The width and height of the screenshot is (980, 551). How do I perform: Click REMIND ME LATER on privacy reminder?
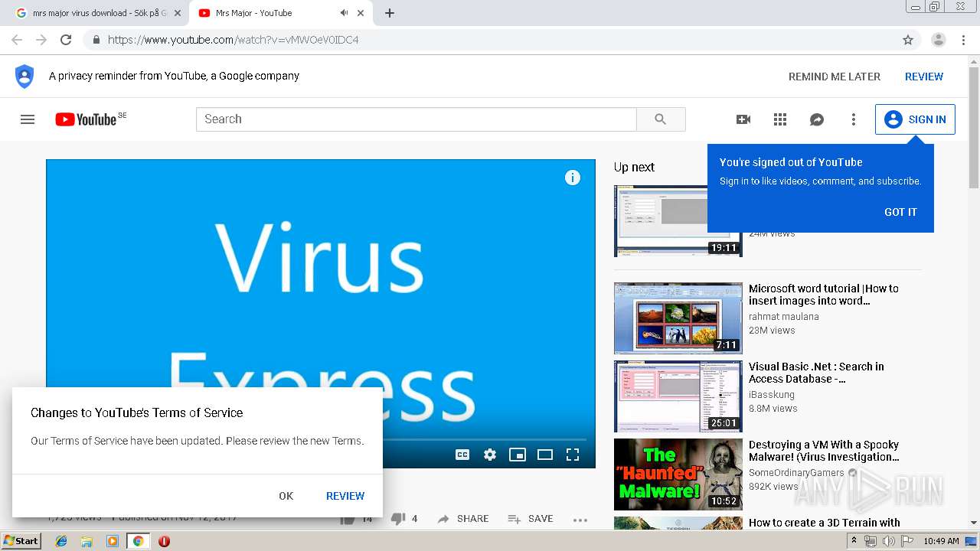(x=835, y=77)
